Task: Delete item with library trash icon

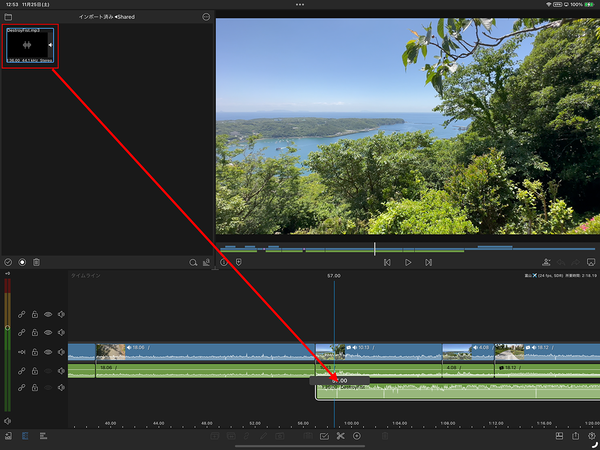Action: click(x=36, y=262)
